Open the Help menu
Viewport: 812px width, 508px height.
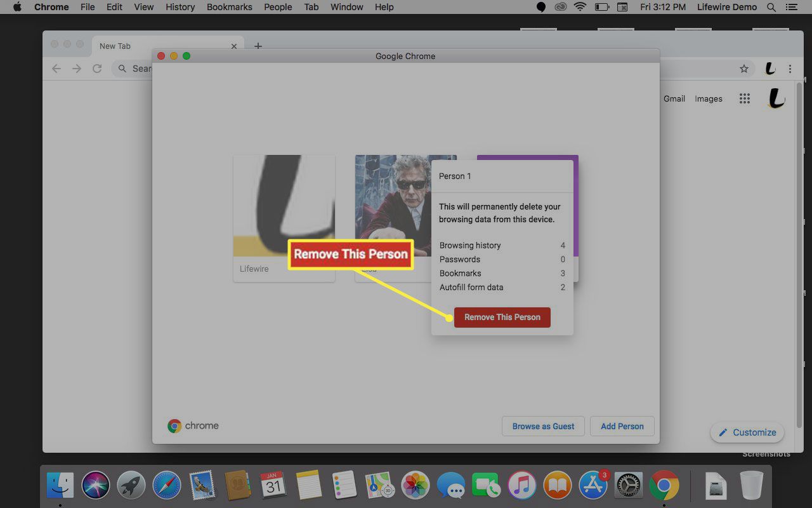click(x=384, y=7)
